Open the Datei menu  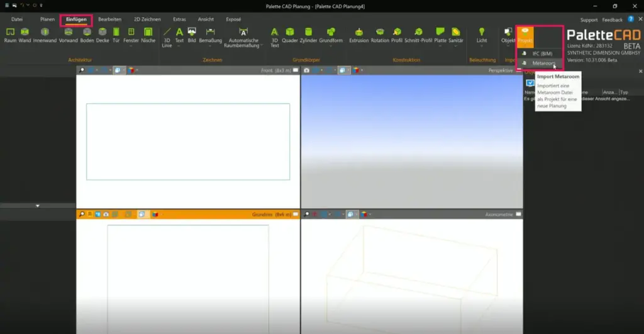pyautogui.click(x=17, y=19)
